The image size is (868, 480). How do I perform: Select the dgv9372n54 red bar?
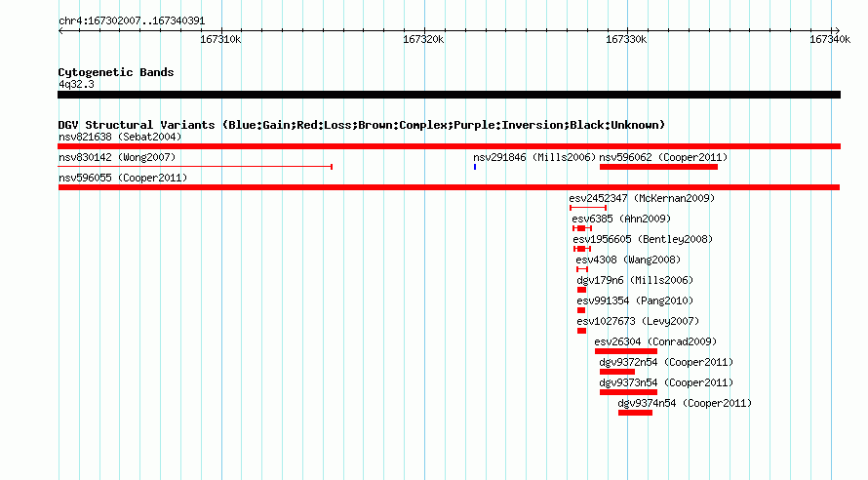click(617, 372)
